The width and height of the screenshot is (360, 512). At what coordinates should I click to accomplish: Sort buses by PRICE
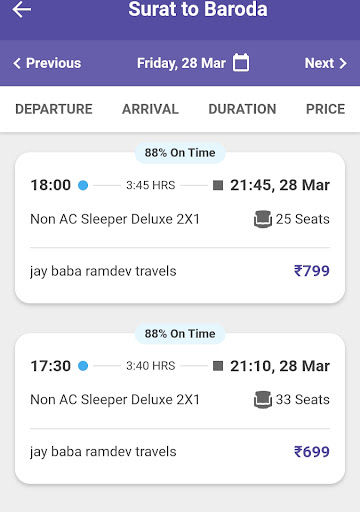(x=325, y=109)
